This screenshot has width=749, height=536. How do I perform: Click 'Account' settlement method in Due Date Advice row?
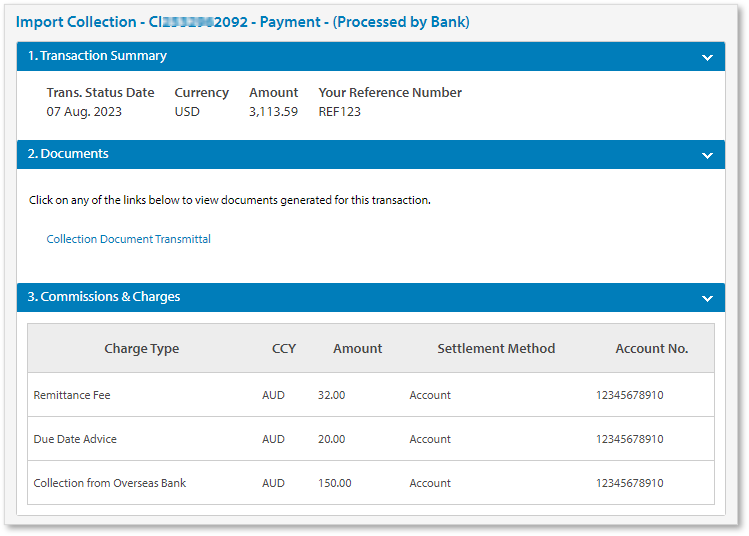pos(430,439)
